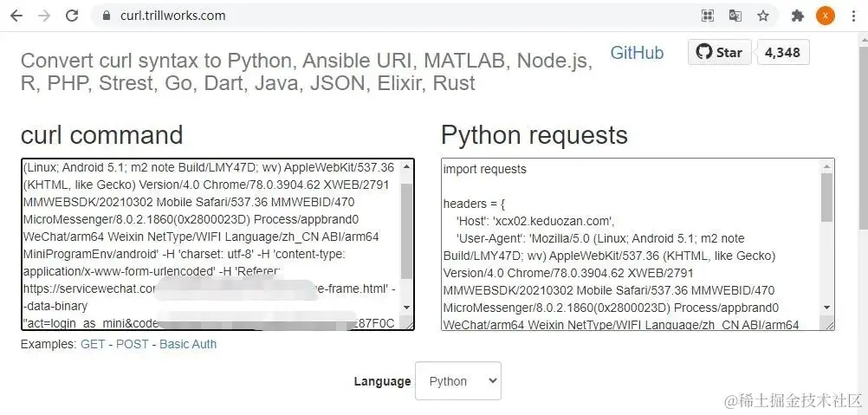Open the browser extensions puzzle icon

[798, 16]
